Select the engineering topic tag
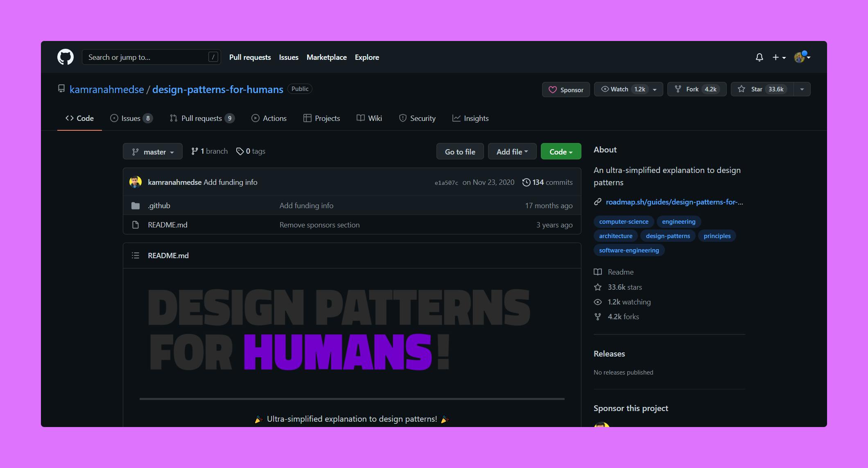The width and height of the screenshot is (868, 468). click(x=678, y=222)
